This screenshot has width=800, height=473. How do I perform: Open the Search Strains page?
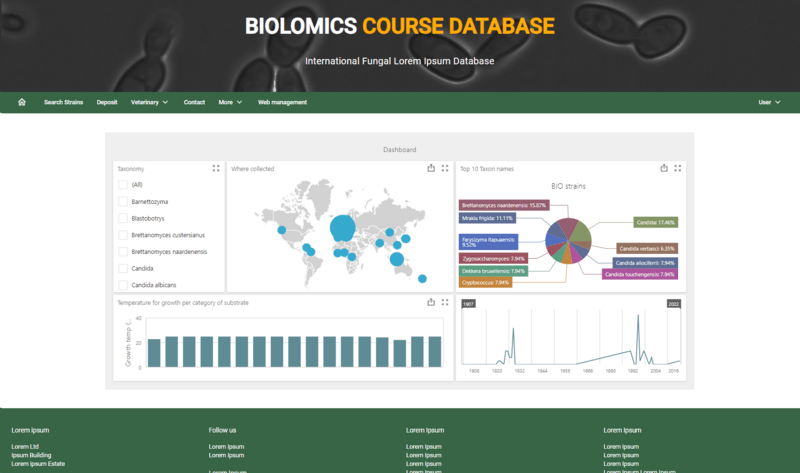(x=63, y=102)
